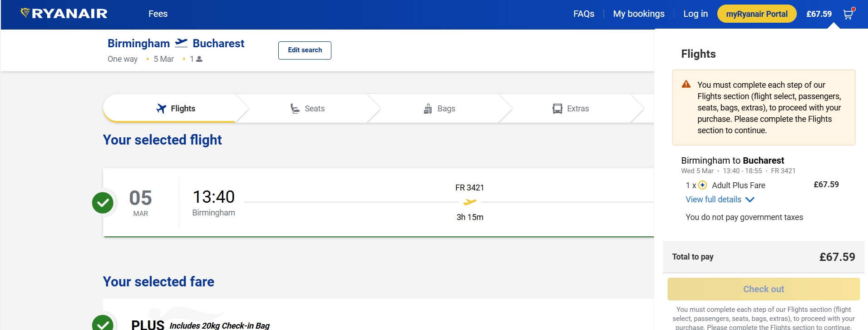Screen dimensions: 868x330
Task: Click the 'One way' trip type text
Action: tap(123, 59)
